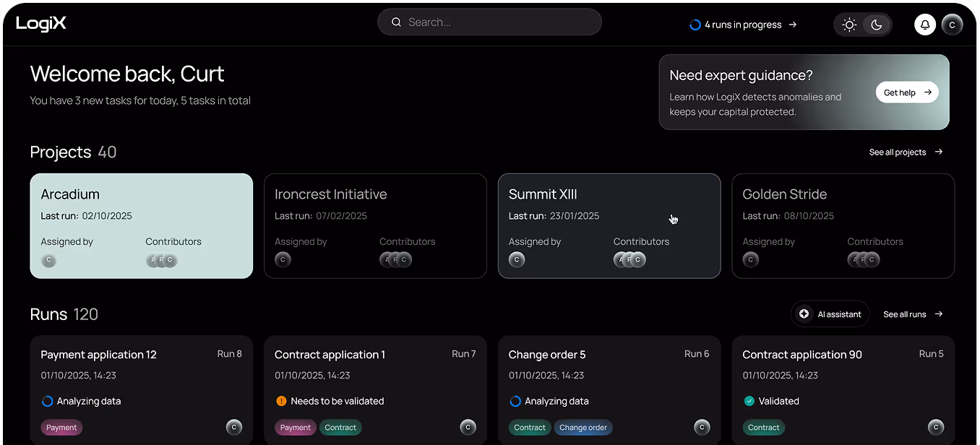
Task: Click the Payment tag on Payment application 12
Action: (61, 427)
